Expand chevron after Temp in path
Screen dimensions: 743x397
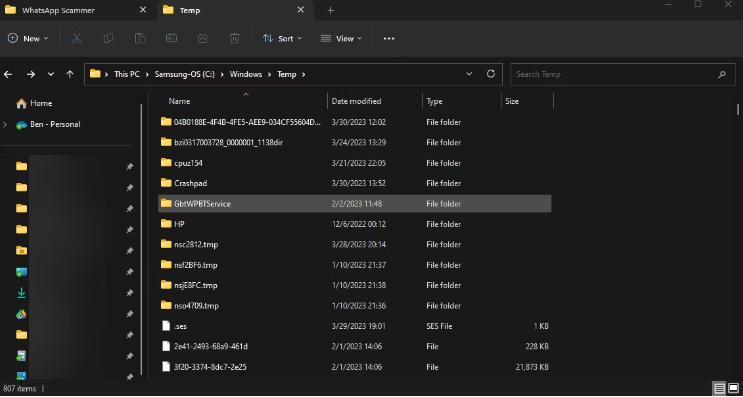(303, 74)
